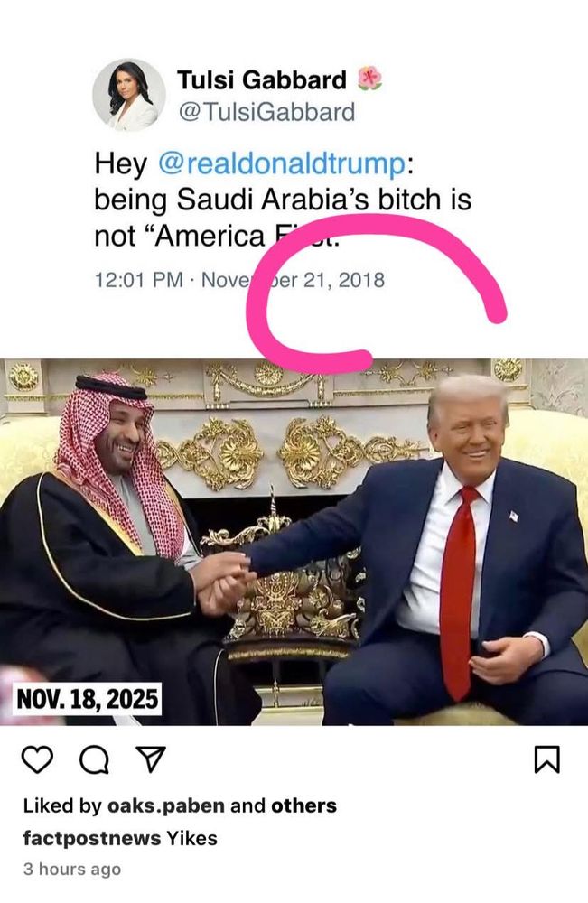
Task: Select the Yikes caption text
Action: [191, 838]
